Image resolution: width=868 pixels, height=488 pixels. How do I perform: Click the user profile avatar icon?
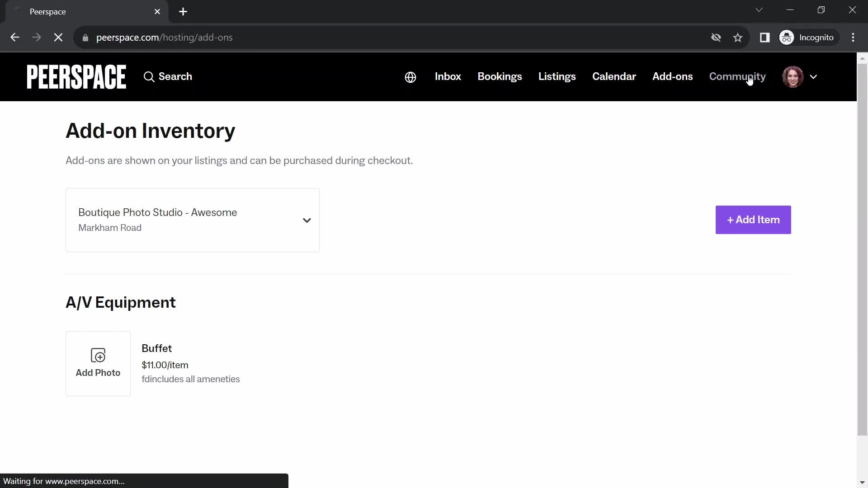point(793,76)
